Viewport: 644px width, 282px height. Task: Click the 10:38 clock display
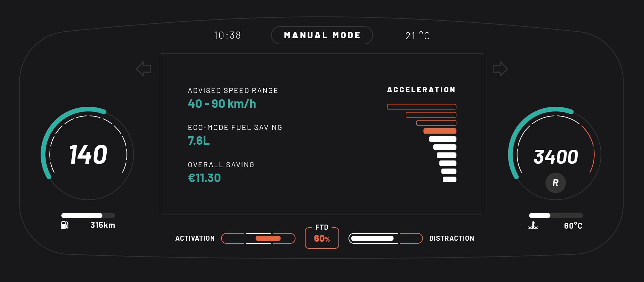click(228, 35)
